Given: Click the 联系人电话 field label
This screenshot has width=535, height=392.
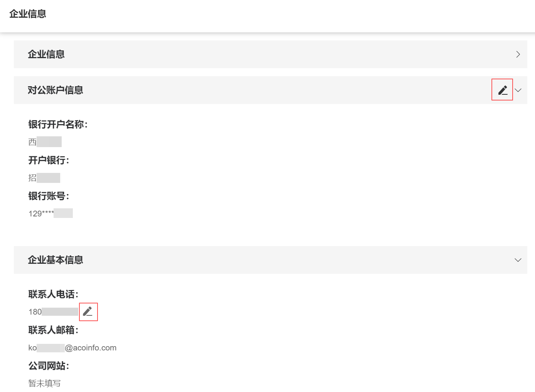Looking at the screenshot, I should coord(53,294).
